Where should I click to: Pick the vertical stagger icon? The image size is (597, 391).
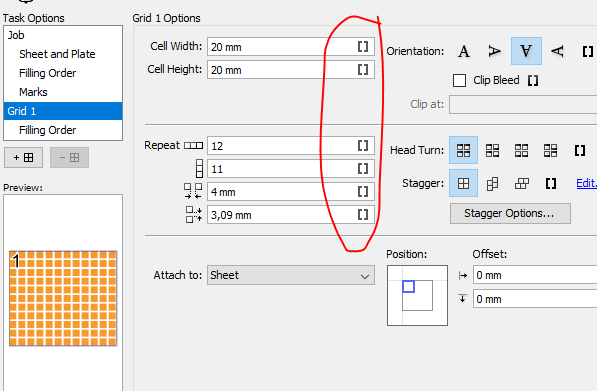492,184
